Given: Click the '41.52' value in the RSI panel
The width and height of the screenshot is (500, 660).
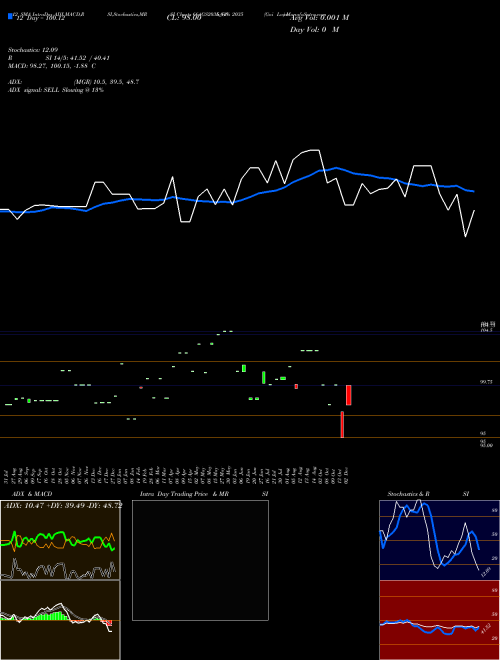Looking at the screenshot, I should coord(485,628).
